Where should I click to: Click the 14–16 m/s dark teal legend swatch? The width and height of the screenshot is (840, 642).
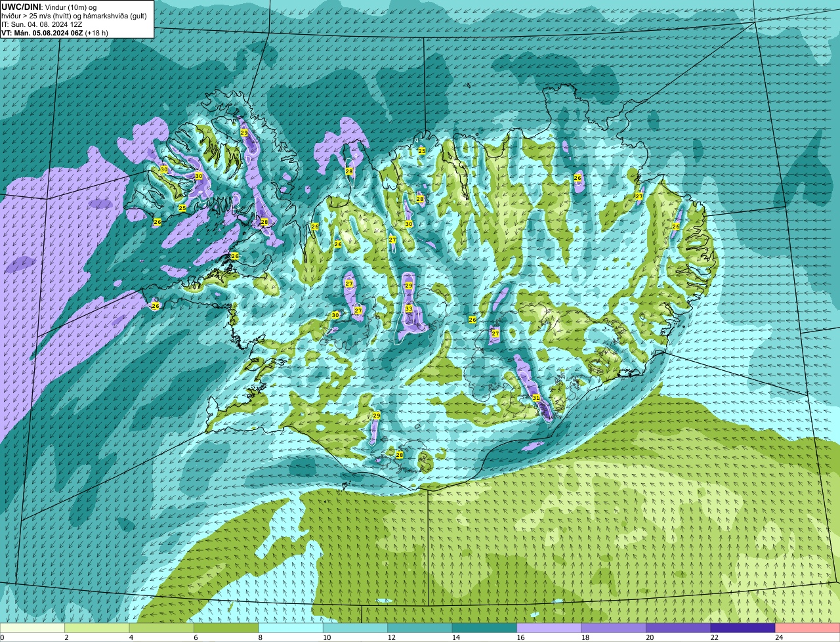pyautogui.click(x=485, y=628)
